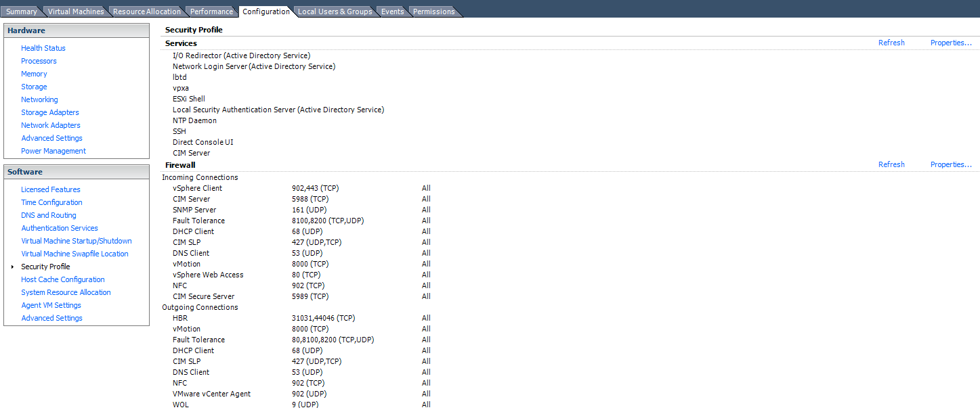The width and height of the screenshot is (980, 412).
Task: Open the Storage hardware link
Action: tap(34, 87)
